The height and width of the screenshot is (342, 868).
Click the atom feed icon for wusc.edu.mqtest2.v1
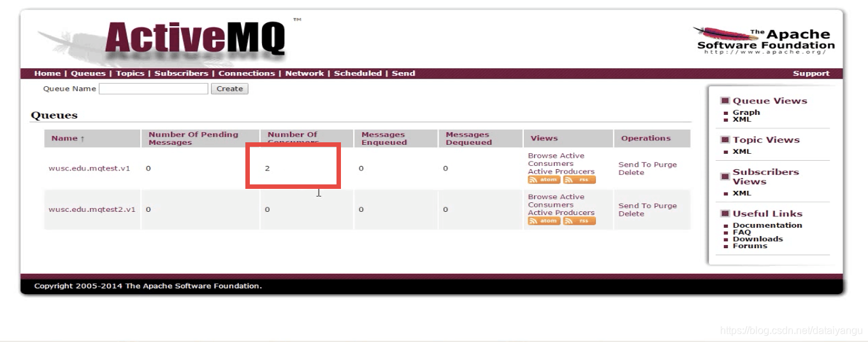[x=543, y=221]
